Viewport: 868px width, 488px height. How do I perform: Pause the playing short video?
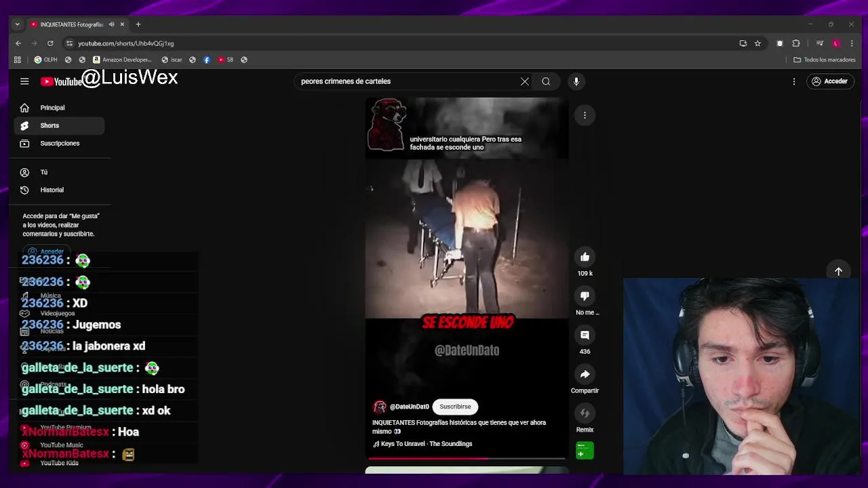[x=467, y=237]
